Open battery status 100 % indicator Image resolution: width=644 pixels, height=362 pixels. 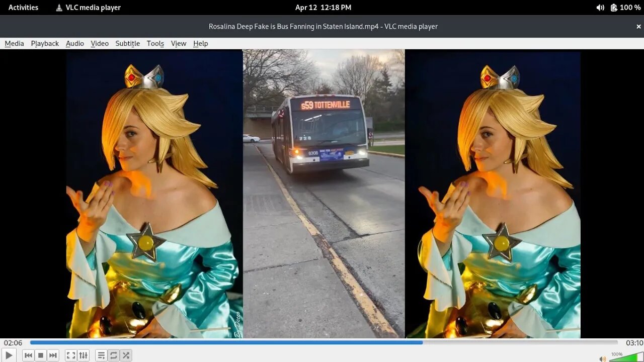click(x=625, y=8)
